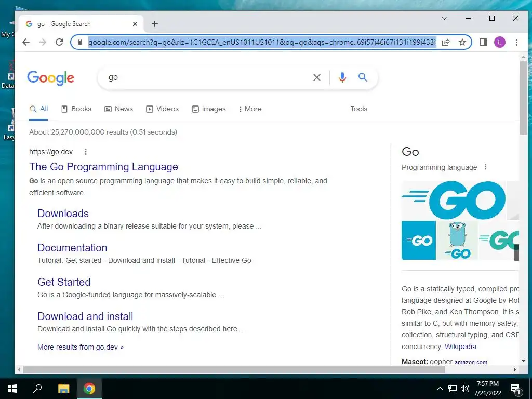Screen dimensions: 532x399
Task: Click the scroll-right arrow on horizontal scrollbar
Action: [x=515, y=369]
